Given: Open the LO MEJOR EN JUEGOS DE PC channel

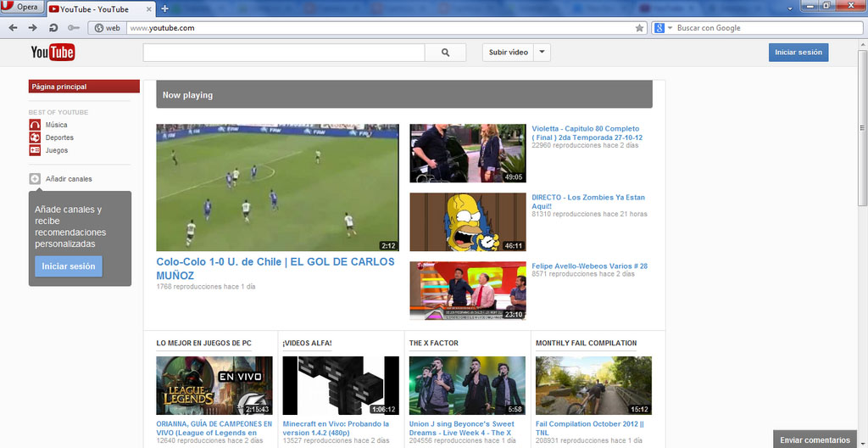Looking at the screenshot, I should (x=203, y=343).
